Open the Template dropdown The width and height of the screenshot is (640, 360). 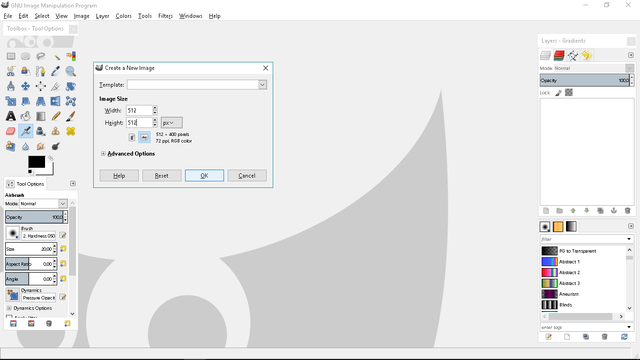pyautogui.click(x=262, y=84)
